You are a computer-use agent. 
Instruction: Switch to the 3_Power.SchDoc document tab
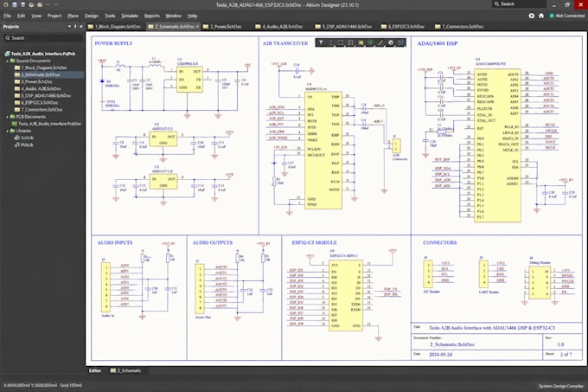223,27
